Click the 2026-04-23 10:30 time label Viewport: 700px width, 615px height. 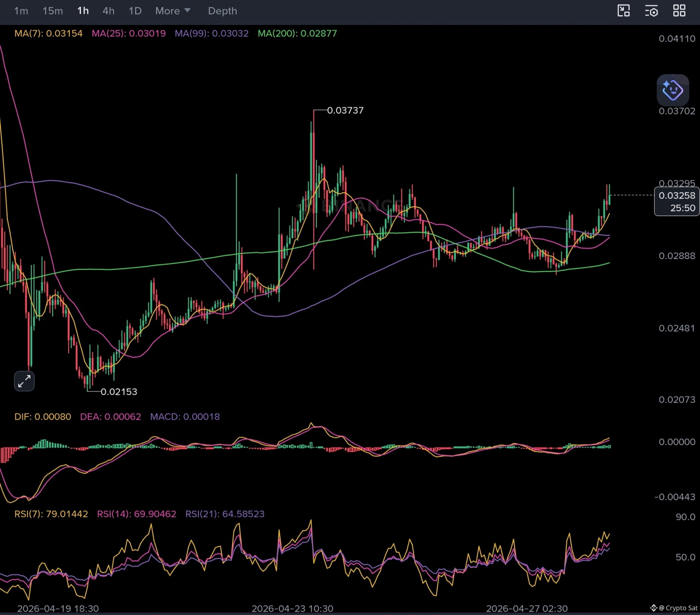point(293,608)
